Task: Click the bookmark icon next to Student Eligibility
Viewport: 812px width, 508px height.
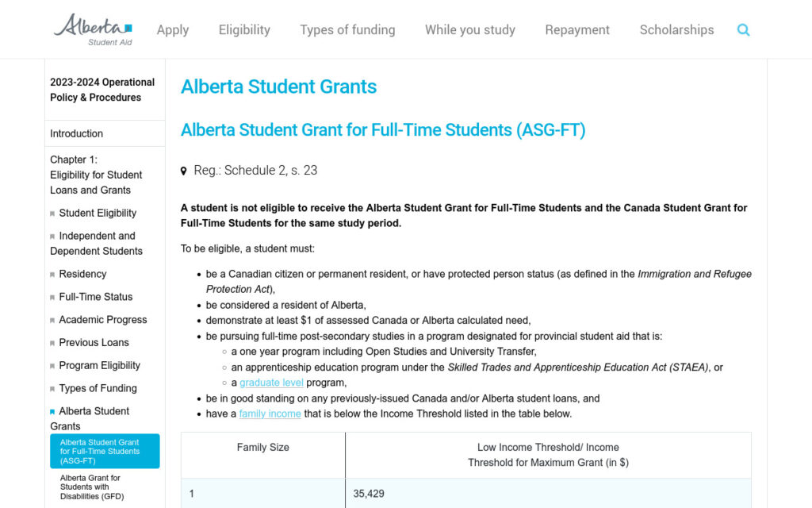Action: click(52, 214)
